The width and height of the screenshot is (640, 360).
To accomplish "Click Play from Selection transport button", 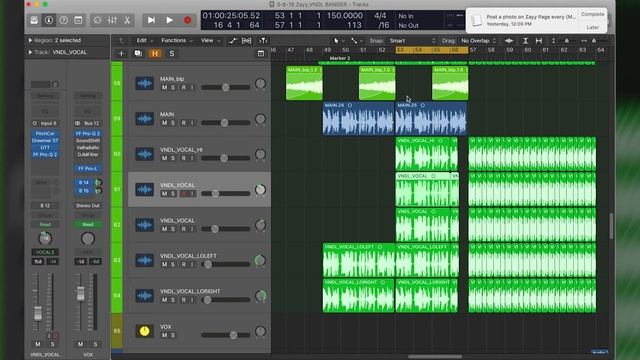I will coord(151,20).
